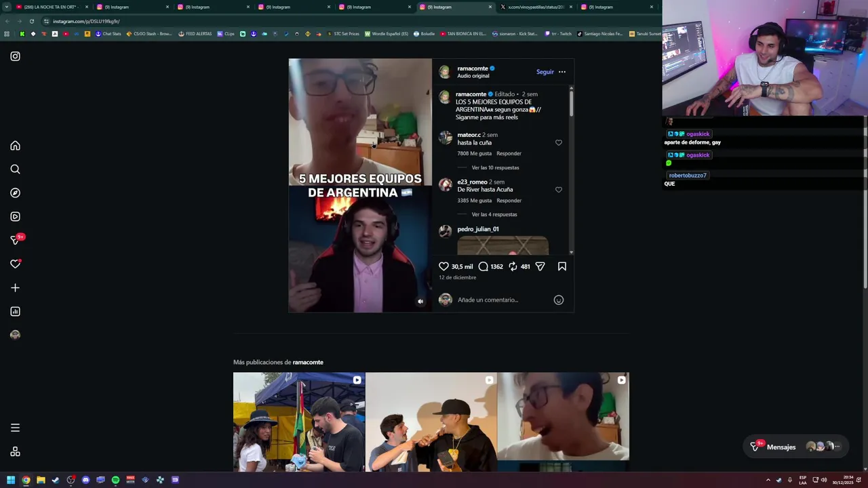
Task: Switch to the last Instagram browser tab
Action: point(617,7)
